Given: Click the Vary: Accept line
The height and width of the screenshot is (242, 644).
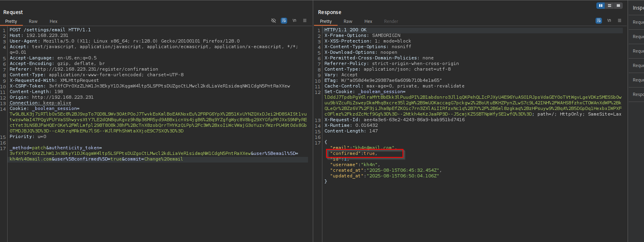Looking at the screenshot, I should pyautogui.click(x=341, y=75).
